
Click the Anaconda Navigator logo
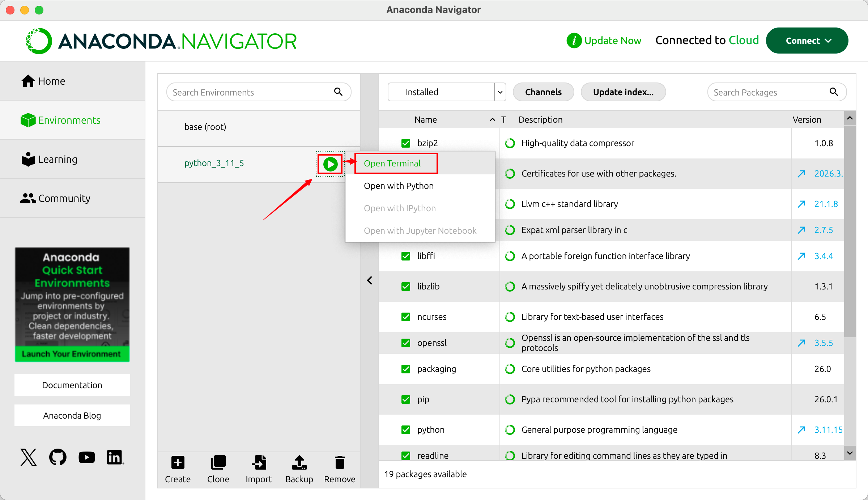161,41
